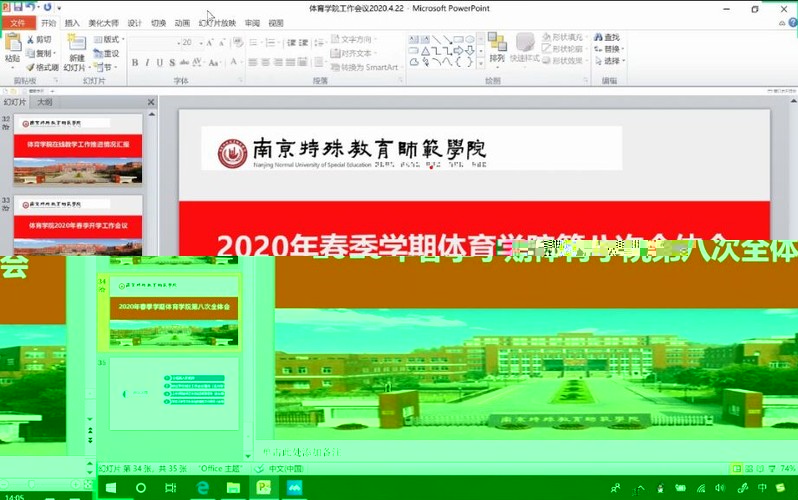The height and width of the screenshot is (500, 798).
Task: Click the numbered list icon
Action: click(x=272, y=43)
